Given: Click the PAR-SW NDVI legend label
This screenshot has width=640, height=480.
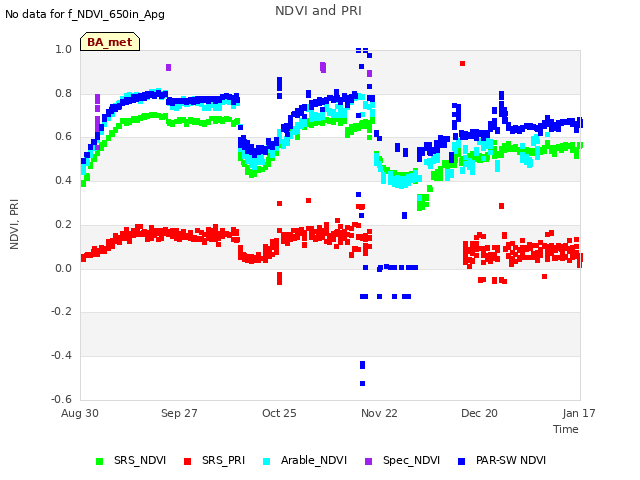Looking at the screenshot, I should point(511,460).
